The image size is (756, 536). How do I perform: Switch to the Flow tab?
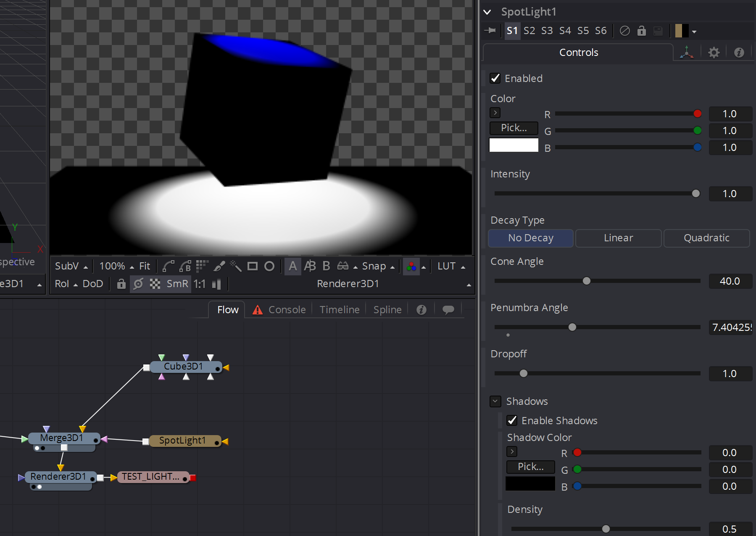point(228,310)
